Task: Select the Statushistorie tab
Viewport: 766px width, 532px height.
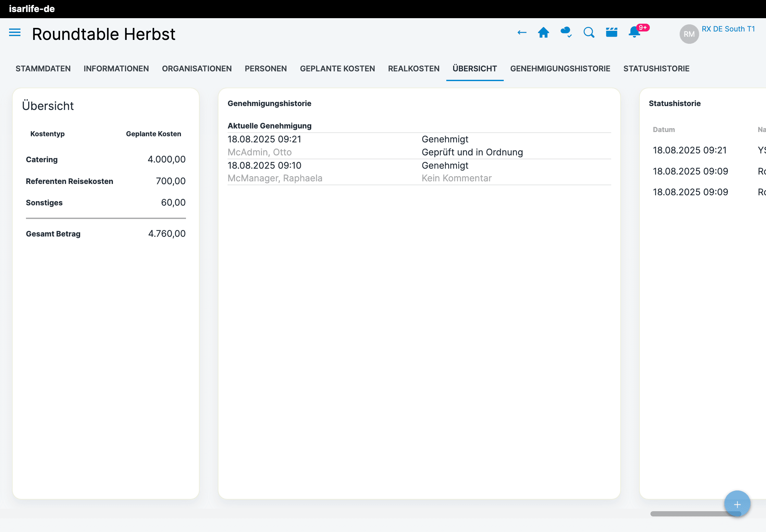Action: [656, 69]
